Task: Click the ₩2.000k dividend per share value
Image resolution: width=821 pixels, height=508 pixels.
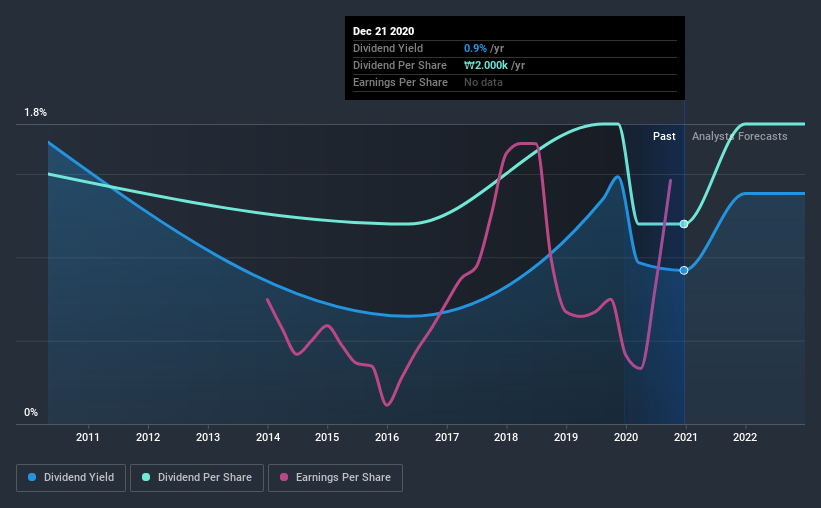Action: [486, 65]
